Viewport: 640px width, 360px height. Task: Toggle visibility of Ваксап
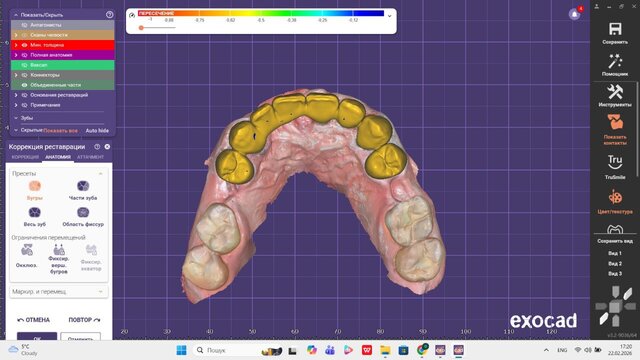(24, 65)
